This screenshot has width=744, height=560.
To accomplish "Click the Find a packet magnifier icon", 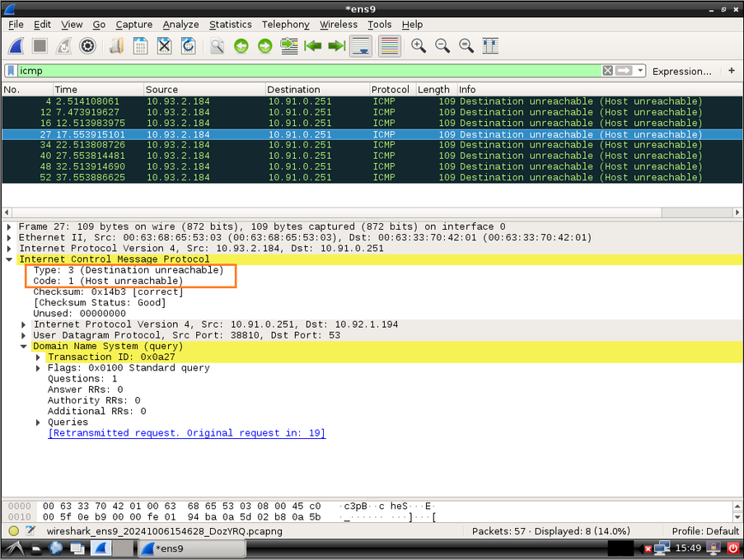I will pos(217,46).
